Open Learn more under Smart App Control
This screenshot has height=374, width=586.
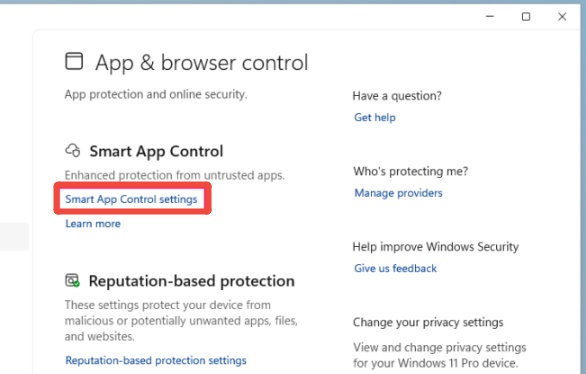coord(93,223)
